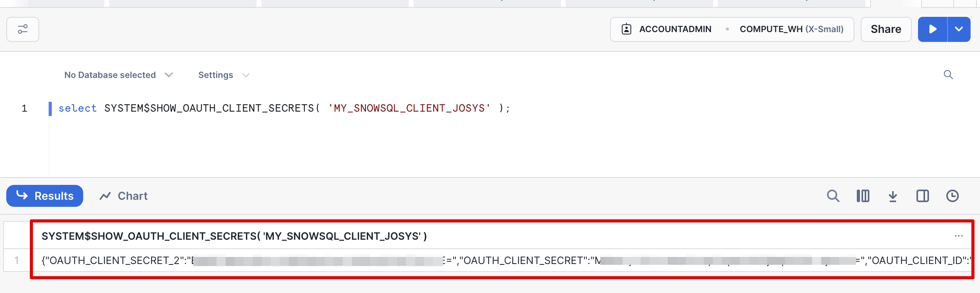Open the run options dropdown arrow
This screenshot has width=980, height=293.
pos(959,29)
